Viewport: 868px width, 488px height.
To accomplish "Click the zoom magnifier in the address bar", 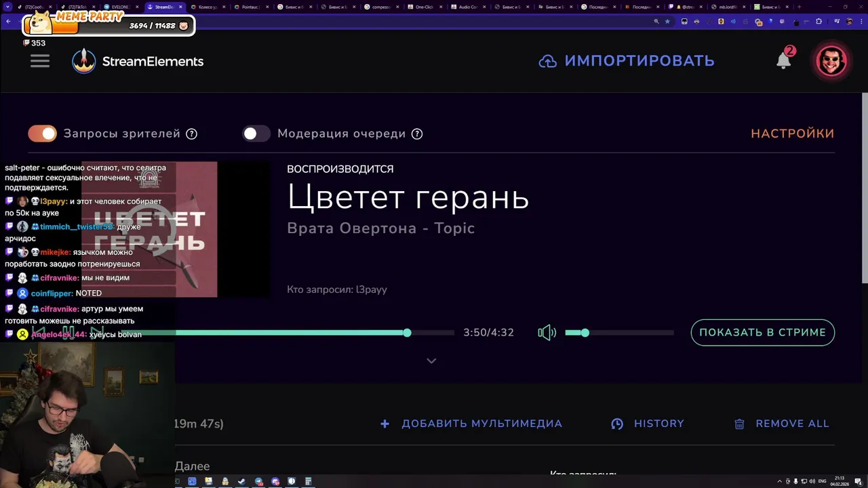I will 656,21.
